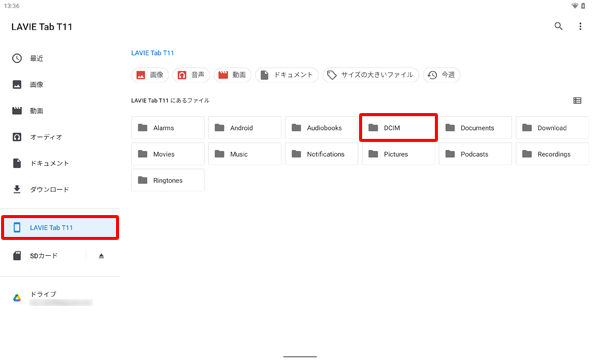This screenshot has height=360, width=600.
Task: Open 最近 (Recent) in sidebar
Action: 60,58
